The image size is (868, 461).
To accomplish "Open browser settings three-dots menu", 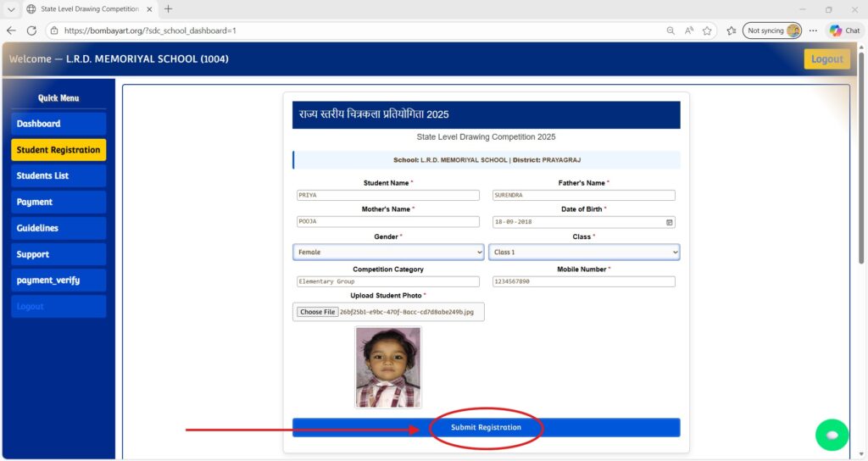I will click(813, 31).
